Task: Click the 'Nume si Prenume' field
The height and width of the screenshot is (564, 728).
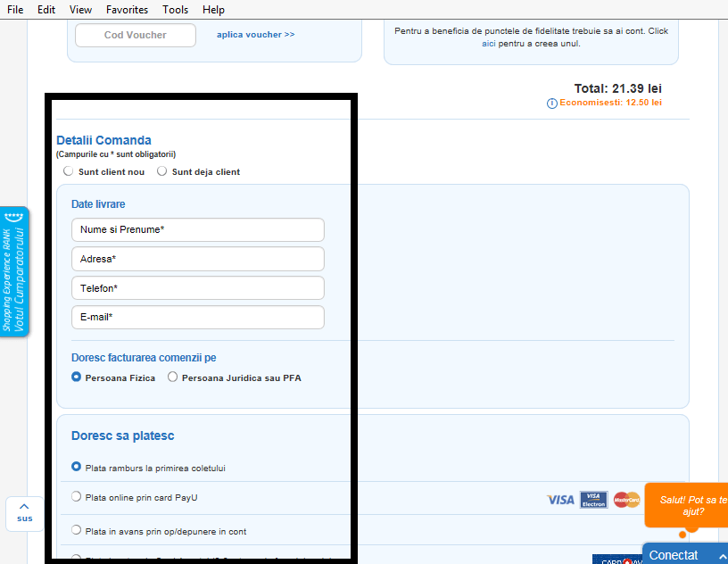Action: (197, 229)
